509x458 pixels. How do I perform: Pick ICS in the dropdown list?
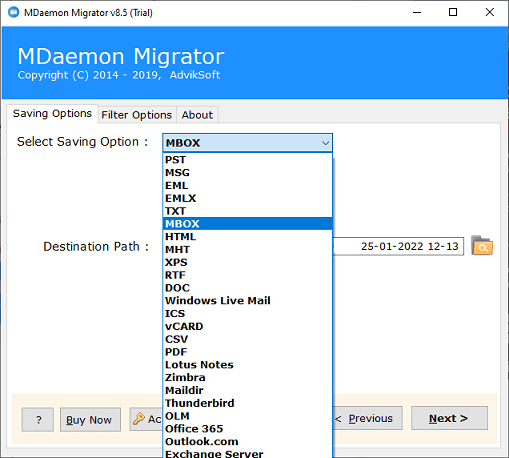pyautogui.click(x=247, y=313)
